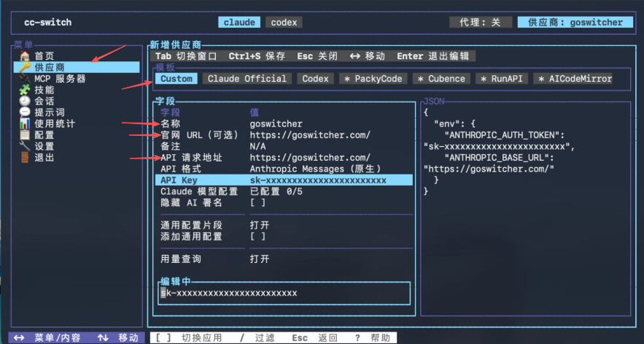Open the API 格式 Anthropic Messages option
The image size is (644, 344).
pyautogui.click(x=284, y=169)
